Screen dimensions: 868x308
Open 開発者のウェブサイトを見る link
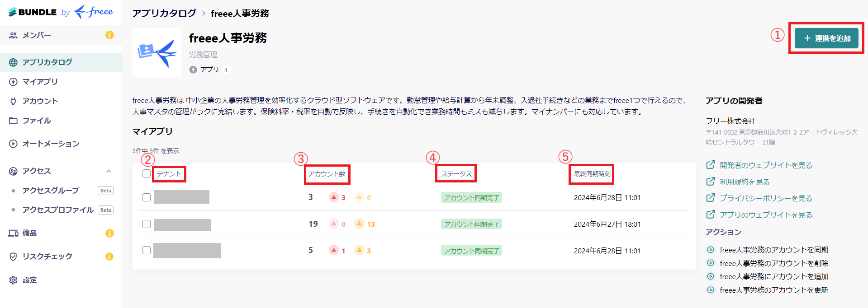click(x=766, y=165)
